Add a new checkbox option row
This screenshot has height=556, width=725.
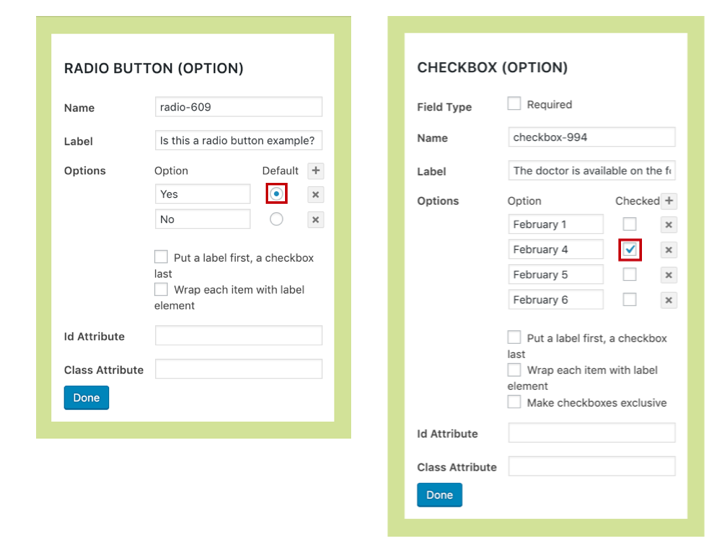[x=669, y=201]
